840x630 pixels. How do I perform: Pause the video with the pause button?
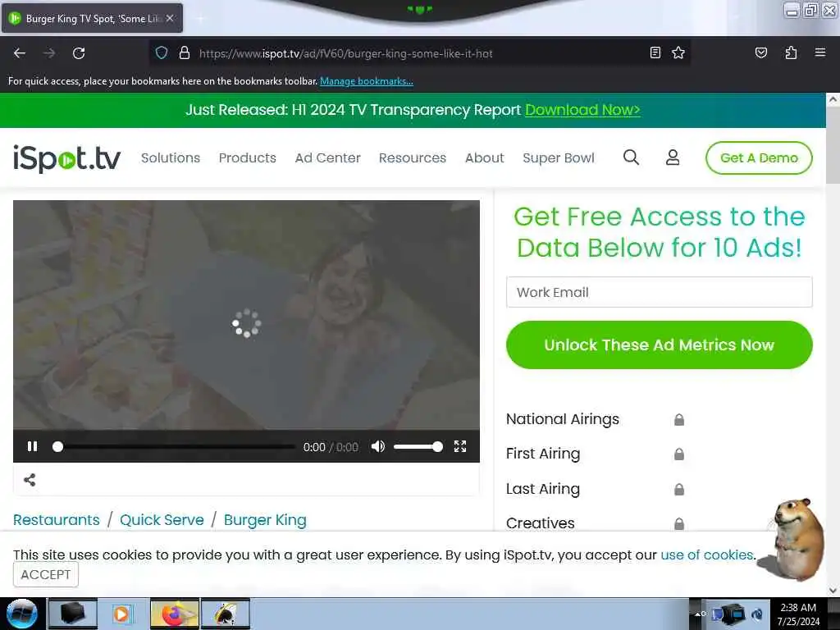32,446
